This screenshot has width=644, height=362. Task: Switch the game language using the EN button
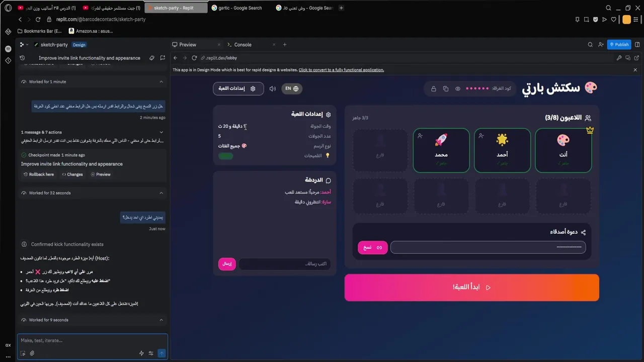coord(292,88)
